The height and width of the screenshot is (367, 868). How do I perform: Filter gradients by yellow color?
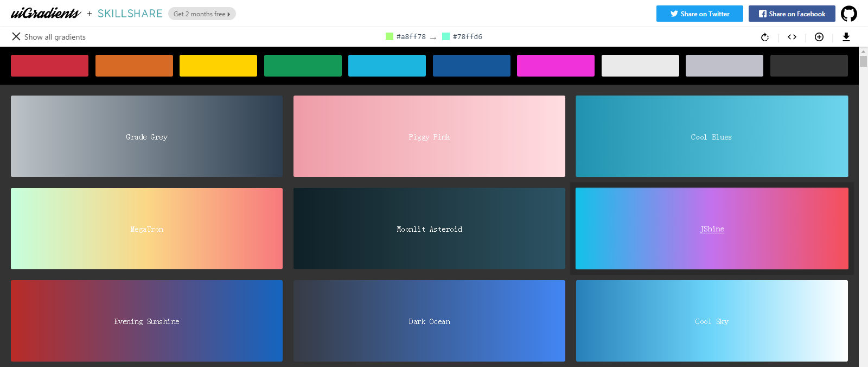(x=218, y=66)
